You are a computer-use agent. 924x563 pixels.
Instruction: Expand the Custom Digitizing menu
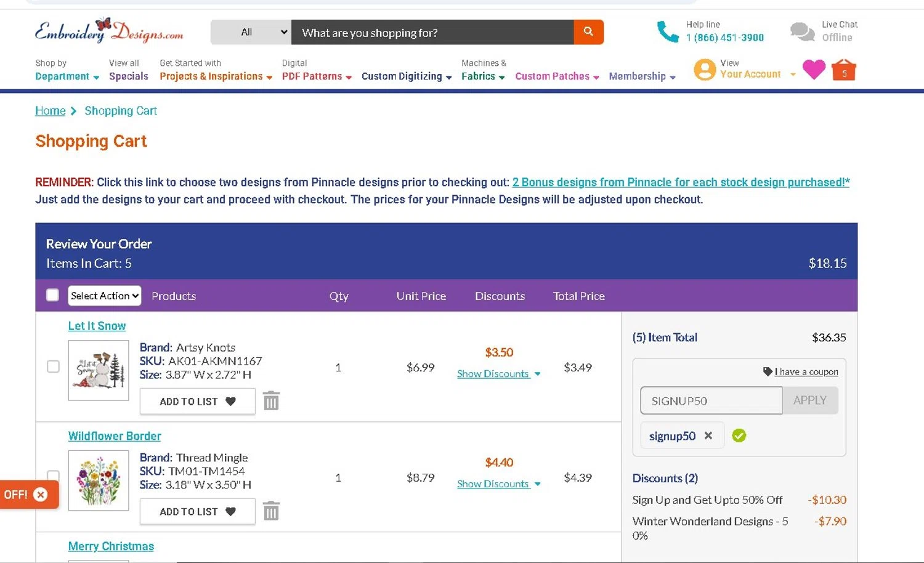pos(407,76)
